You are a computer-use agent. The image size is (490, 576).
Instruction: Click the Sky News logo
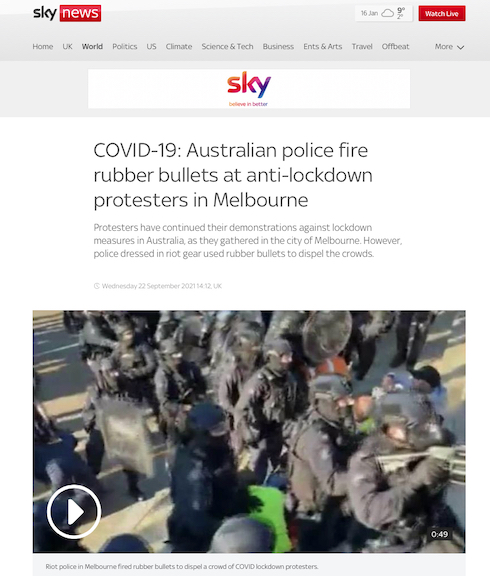[x=67, y=14]
